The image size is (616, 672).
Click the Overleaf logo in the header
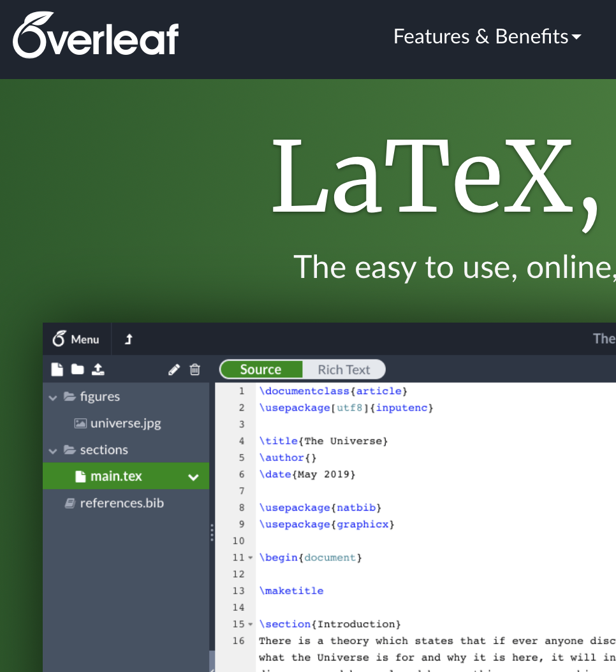pyautogui.click(x=96, y=35)
